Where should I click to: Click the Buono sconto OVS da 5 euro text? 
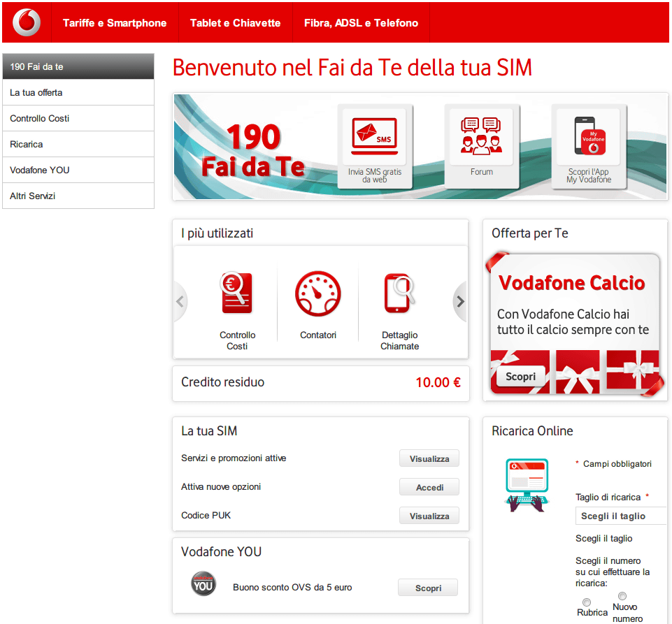pyautogui.click(x=292, y=587)
